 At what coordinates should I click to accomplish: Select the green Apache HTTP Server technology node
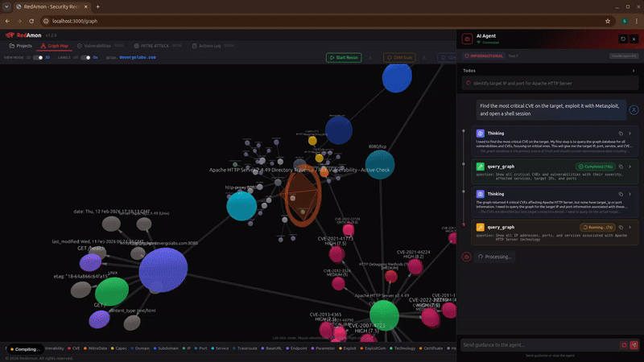(x=384, y=315)
